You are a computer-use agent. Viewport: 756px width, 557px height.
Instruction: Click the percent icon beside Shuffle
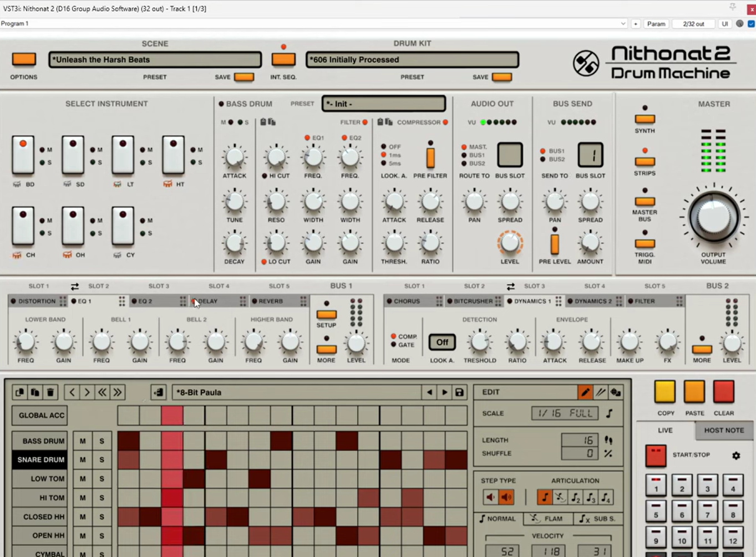(608, 453)
